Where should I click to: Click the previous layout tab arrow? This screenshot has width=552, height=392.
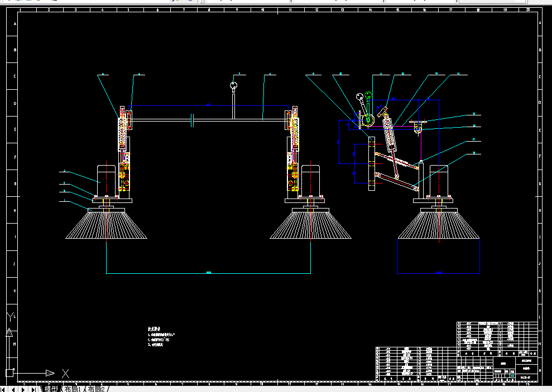(13, 389)
